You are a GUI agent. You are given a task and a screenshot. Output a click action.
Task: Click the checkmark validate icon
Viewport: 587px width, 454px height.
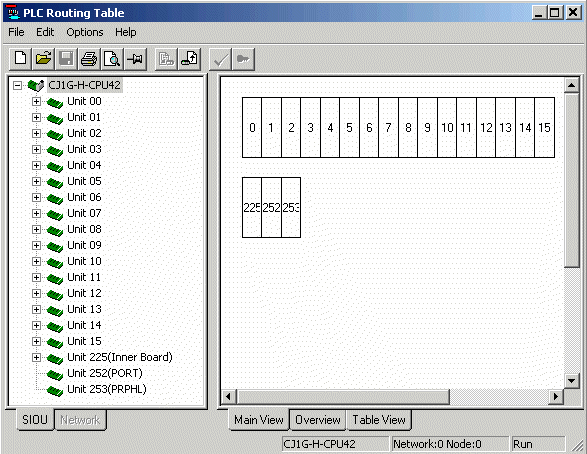coord(220,59)
